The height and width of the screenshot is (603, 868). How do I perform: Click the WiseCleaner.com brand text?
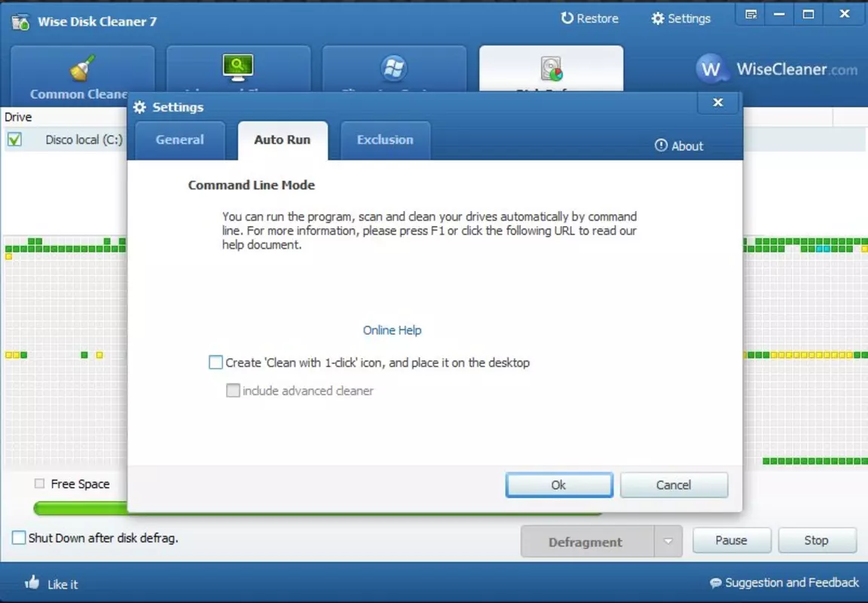coord(796,69)
